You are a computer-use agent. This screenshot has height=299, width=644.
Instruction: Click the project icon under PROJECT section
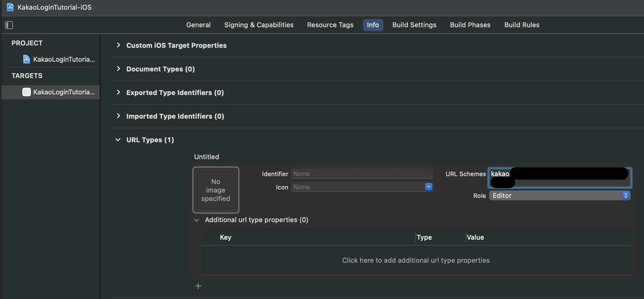tap(27, 59)
